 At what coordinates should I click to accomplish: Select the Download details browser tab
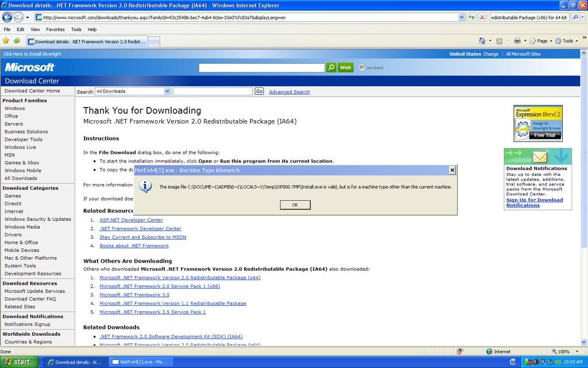pyautogui.click(x=87, y=41)
